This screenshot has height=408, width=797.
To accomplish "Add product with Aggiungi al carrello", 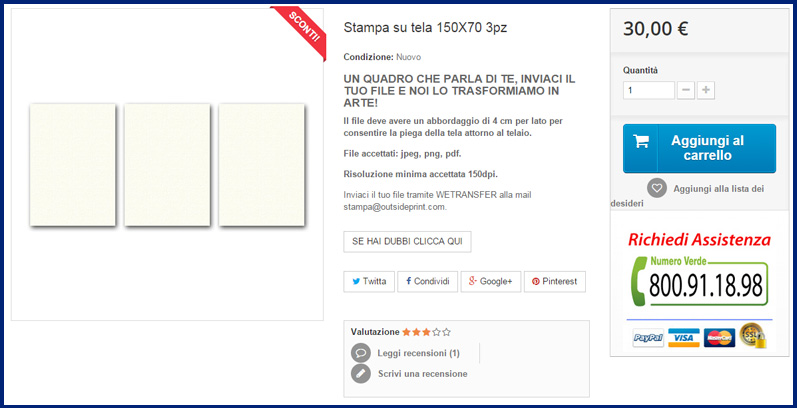I will 699,148.
